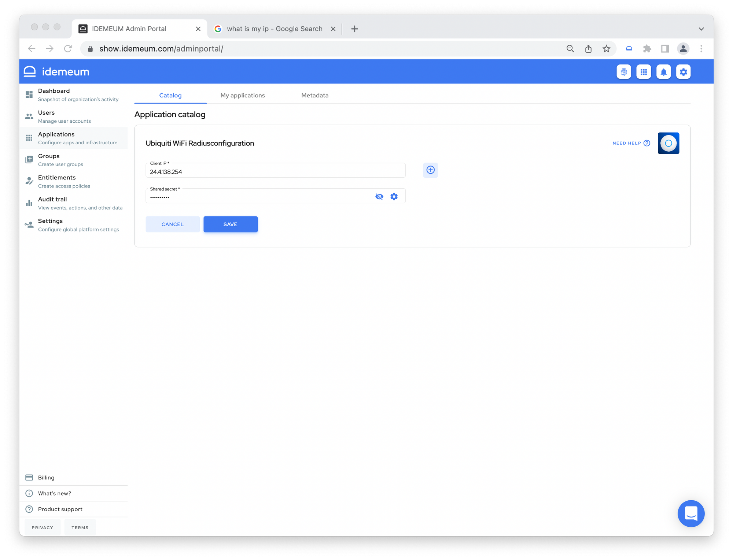Open Applications in the sidebar

pos(73,138)
